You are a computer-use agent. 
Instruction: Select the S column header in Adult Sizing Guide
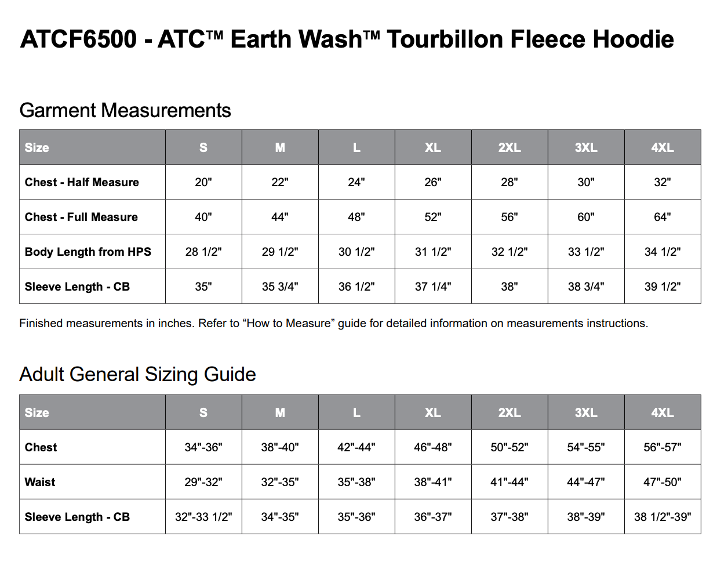203,412
